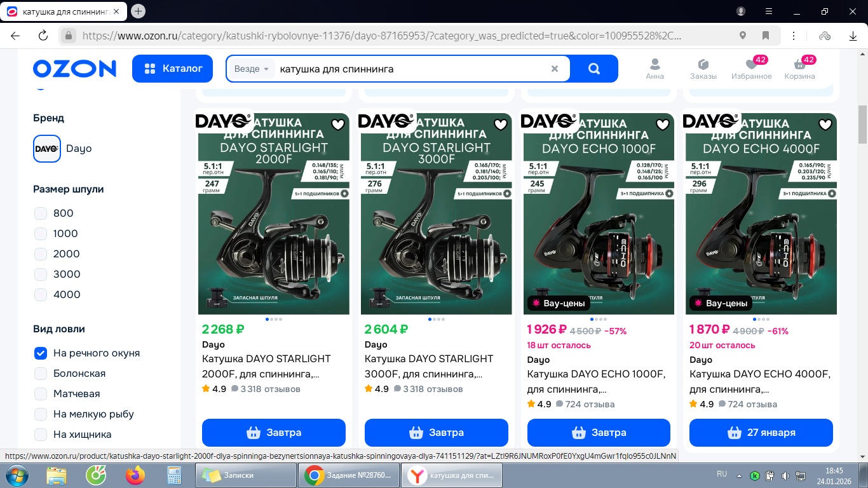Open a new browser tab with plus
This screenshot has width=868, height=488.
point(138,11)
